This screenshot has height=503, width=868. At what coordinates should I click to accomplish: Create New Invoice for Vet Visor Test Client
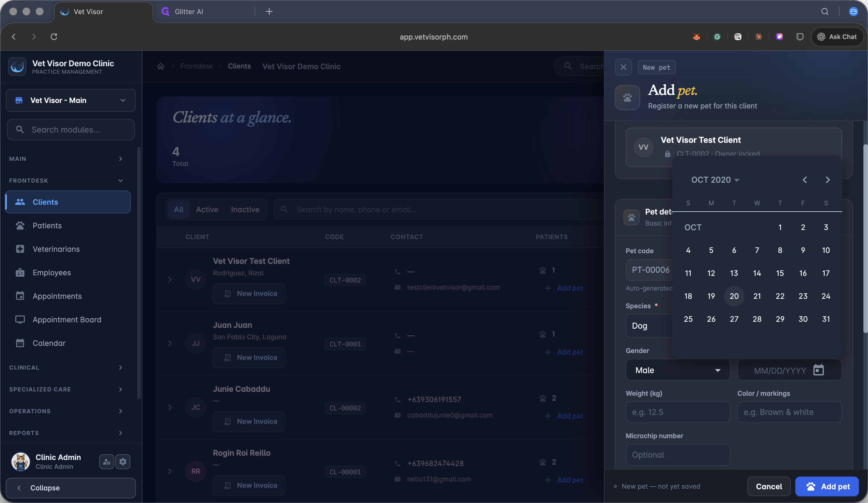click(x=249, y=293)
